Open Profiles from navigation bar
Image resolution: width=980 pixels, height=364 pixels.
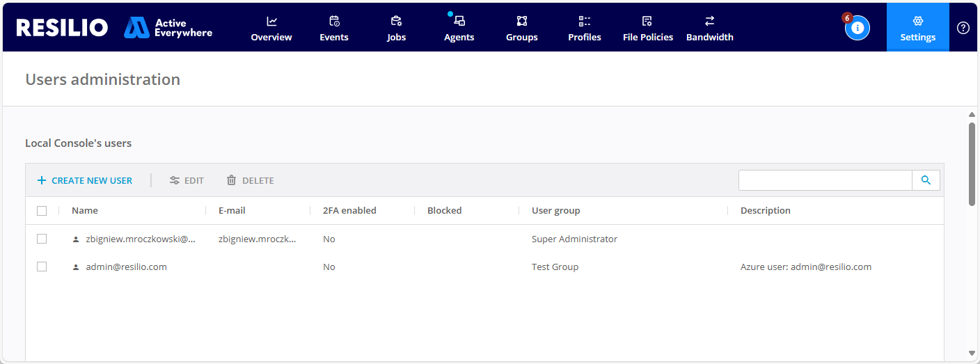585,29
